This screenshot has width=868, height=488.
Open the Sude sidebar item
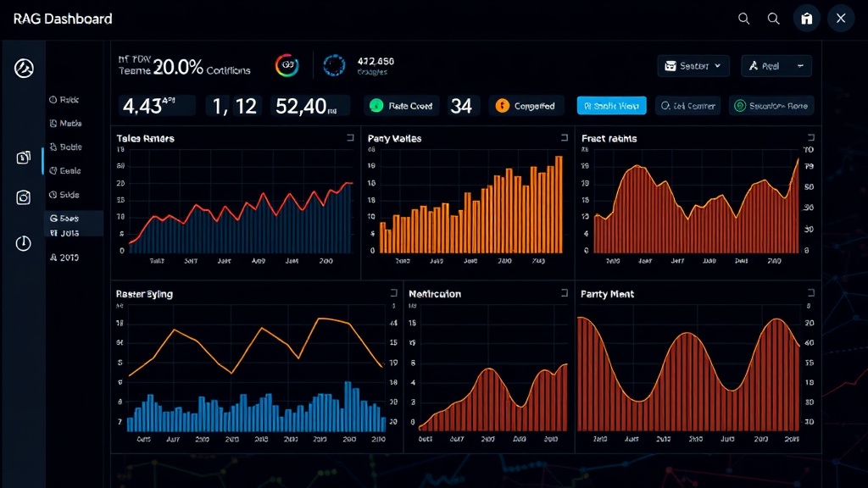pos(64,195)
